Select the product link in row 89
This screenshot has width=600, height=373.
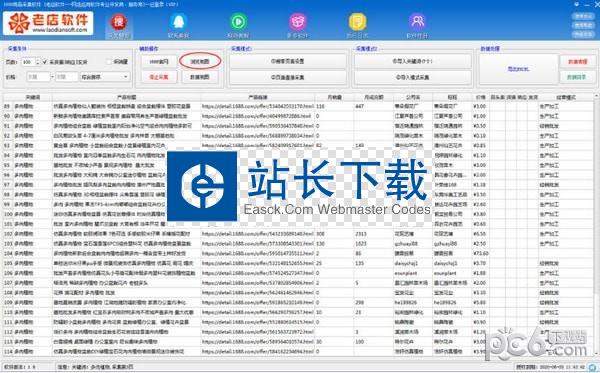258,106
